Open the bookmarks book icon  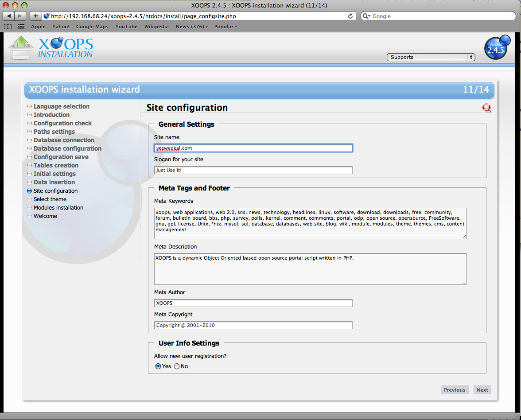(7, 27)
